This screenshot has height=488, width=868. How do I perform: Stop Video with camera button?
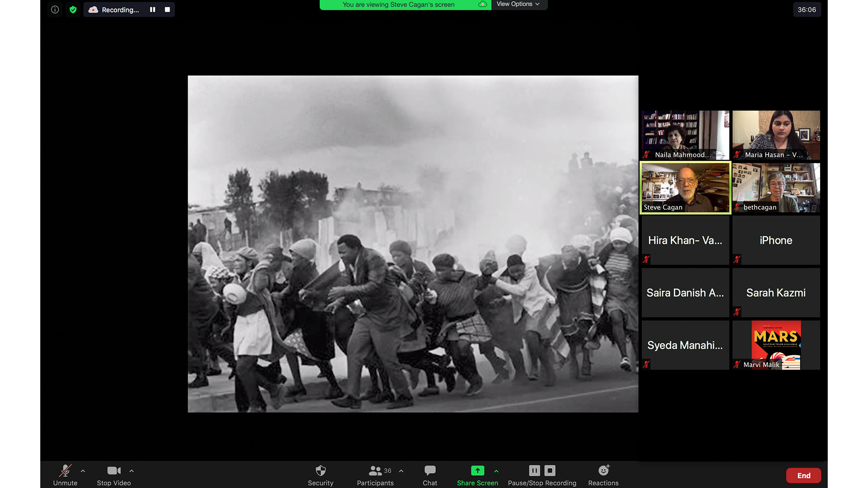[x=114, y=475]
